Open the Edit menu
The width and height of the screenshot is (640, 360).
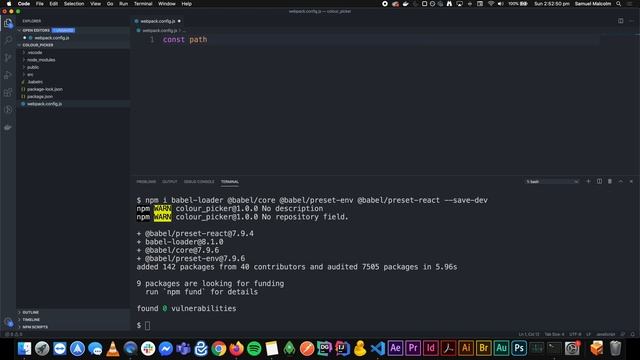click(53, 4)
